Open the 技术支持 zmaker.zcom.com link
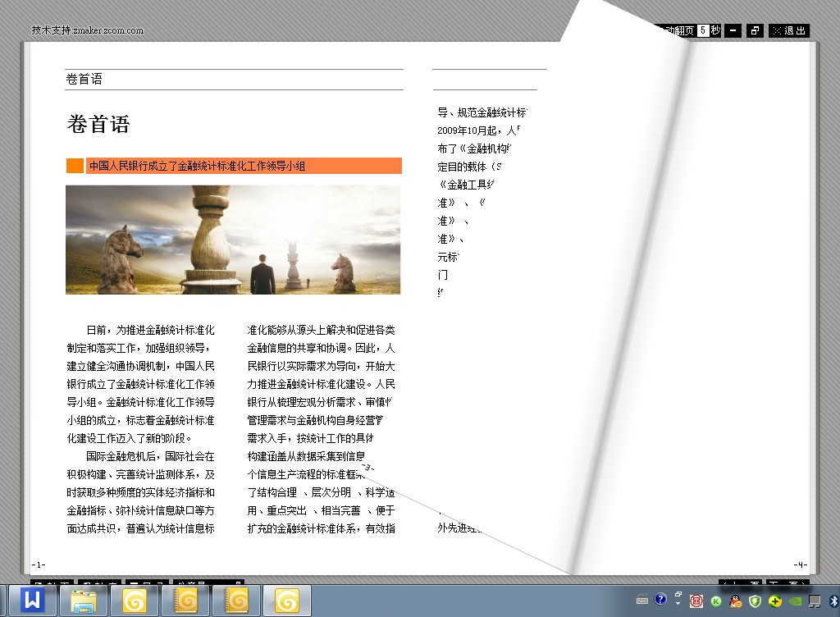This screenshot has height=617, width=840. [x=87, y=30]
